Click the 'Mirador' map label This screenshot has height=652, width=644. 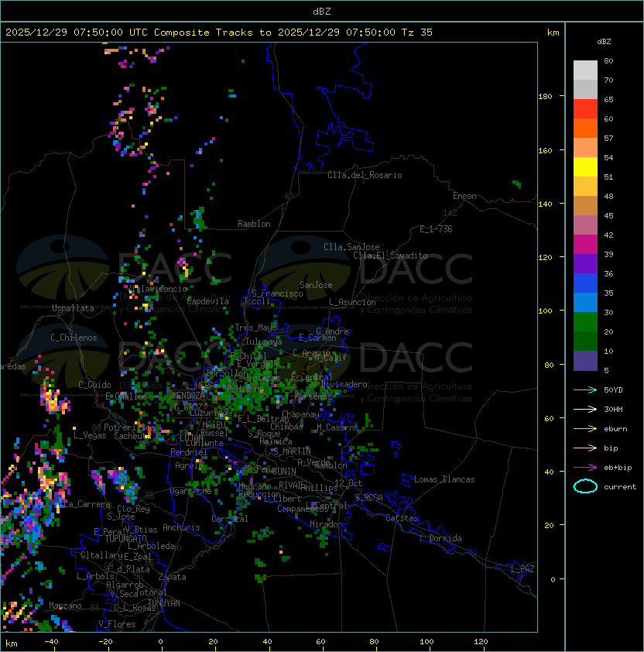point(327,524)
